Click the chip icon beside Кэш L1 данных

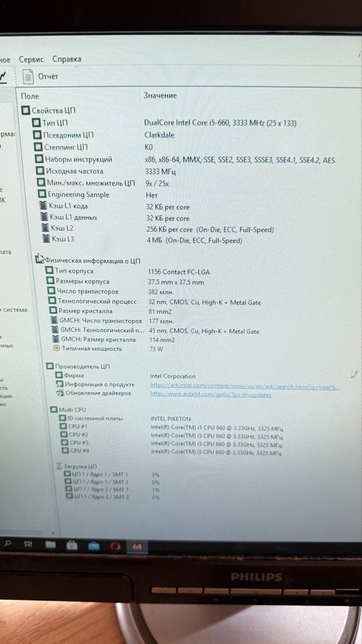click(44, 217)
